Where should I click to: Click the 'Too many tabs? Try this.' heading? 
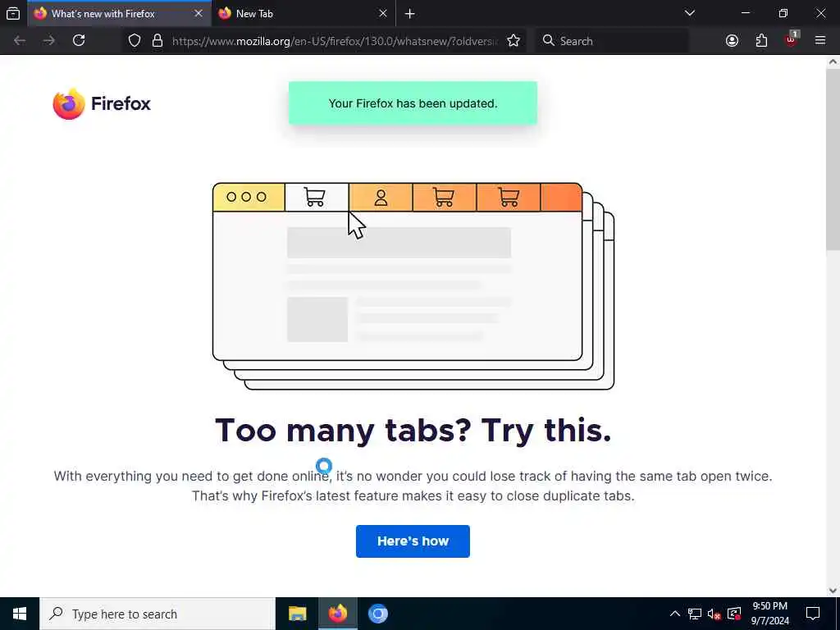coord(413,430)
